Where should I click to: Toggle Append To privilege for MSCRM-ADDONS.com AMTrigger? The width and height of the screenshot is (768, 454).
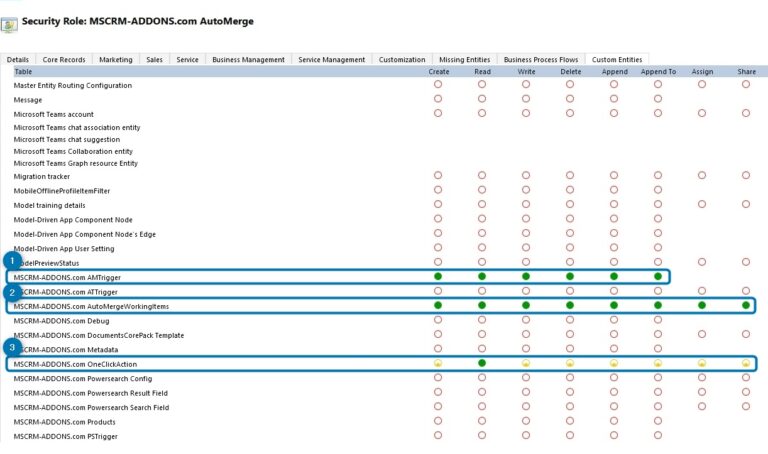point(658,276)
